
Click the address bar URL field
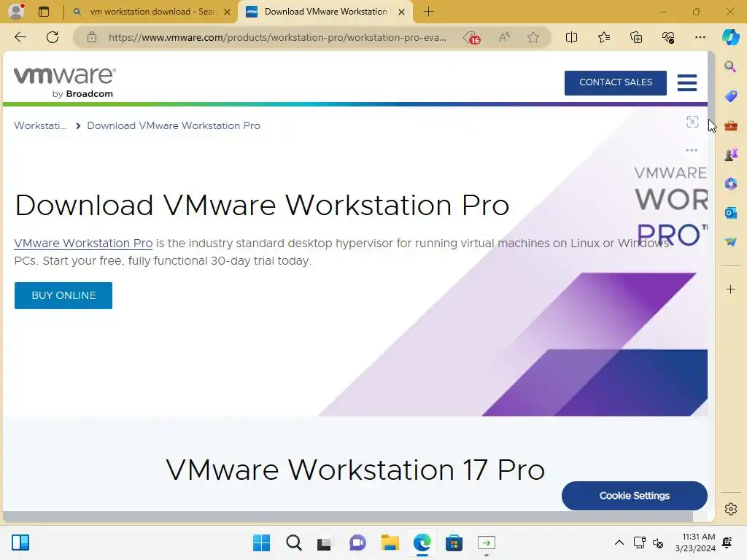277,37
